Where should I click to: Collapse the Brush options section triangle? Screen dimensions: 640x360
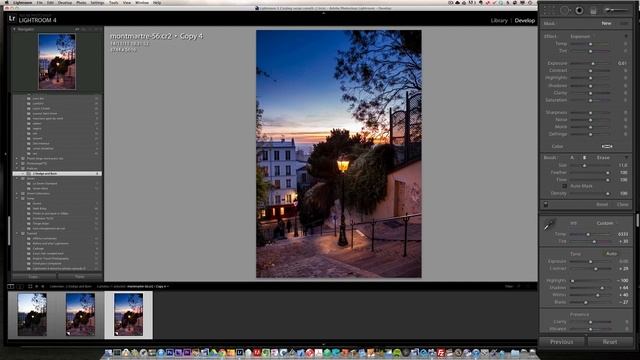(x=627, y=158)
